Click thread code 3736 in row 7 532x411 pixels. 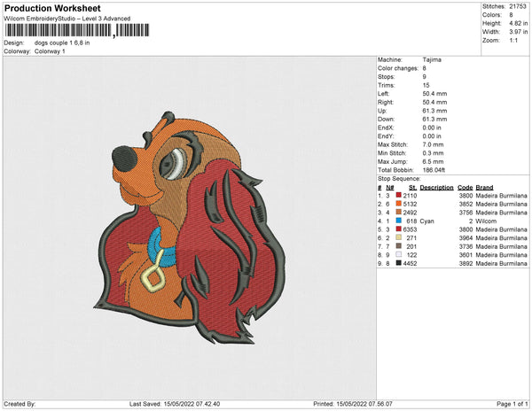(x=465, y=246)
